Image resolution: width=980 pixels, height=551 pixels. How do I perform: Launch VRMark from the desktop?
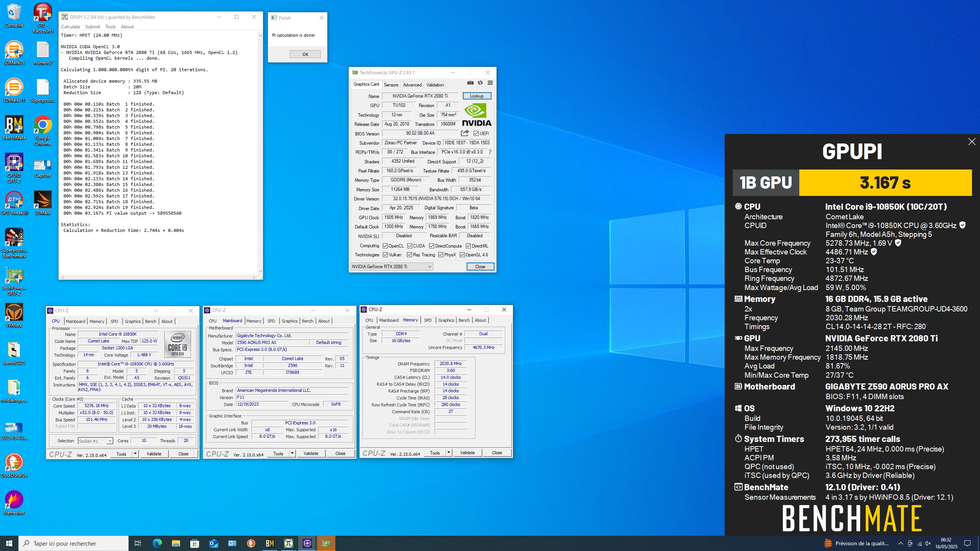point(14,315)
